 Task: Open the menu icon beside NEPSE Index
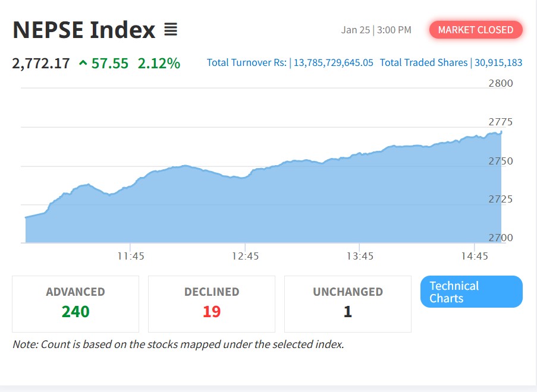[x=171, y=29]
